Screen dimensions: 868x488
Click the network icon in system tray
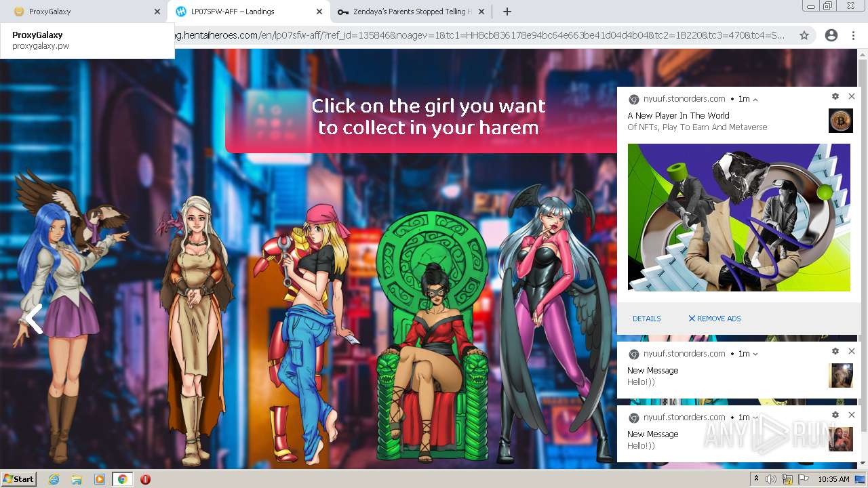point(788,479)
